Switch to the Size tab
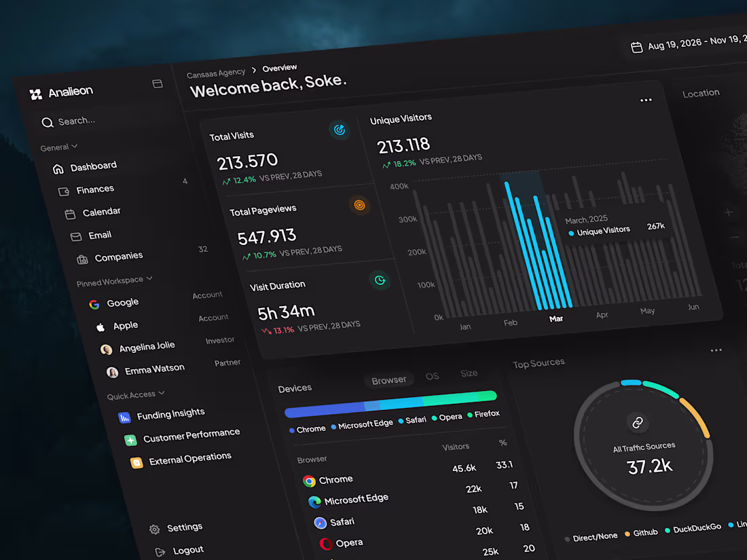747x560 pixels. (x=469, y=372)
